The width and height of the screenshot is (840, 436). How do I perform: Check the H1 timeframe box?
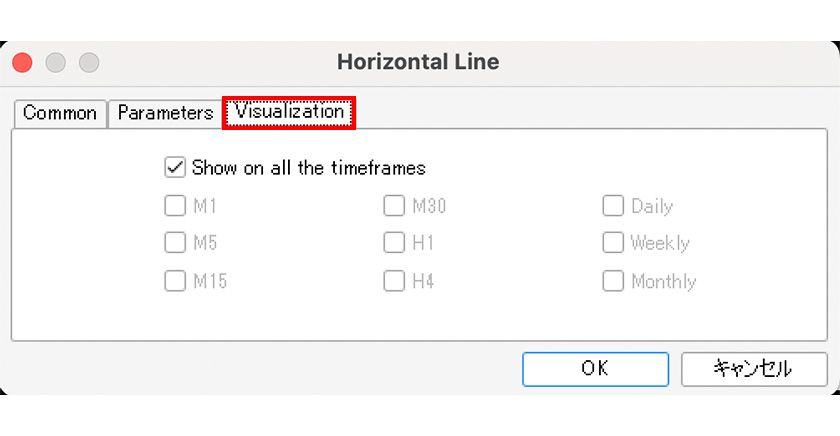coord(394,243)
